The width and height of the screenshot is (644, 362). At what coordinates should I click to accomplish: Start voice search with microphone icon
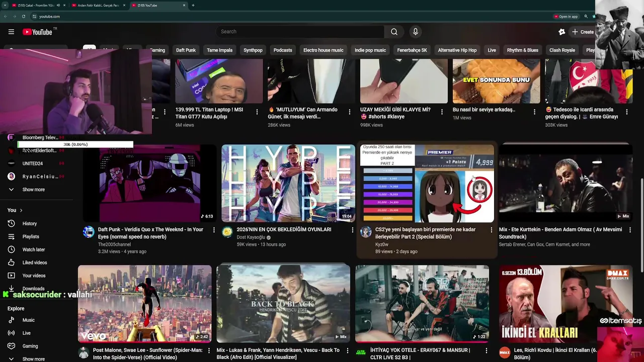(x=415, y=32)
